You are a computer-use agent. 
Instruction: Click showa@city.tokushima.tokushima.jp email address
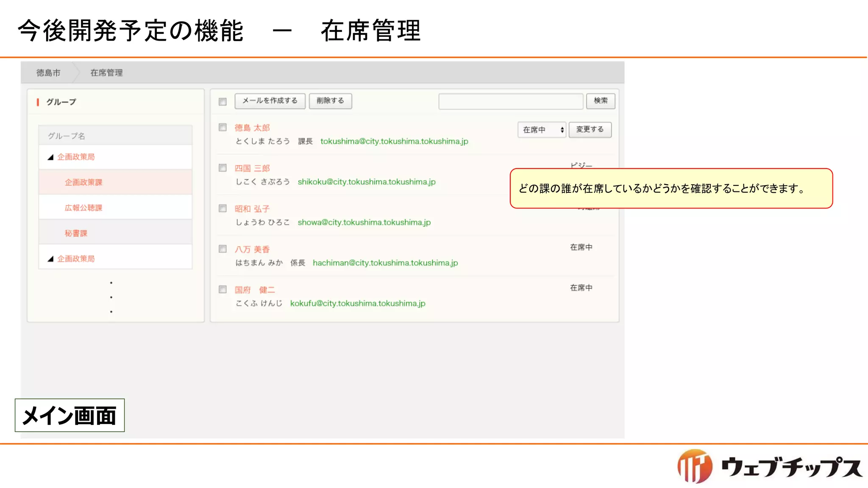click(364, 222)
